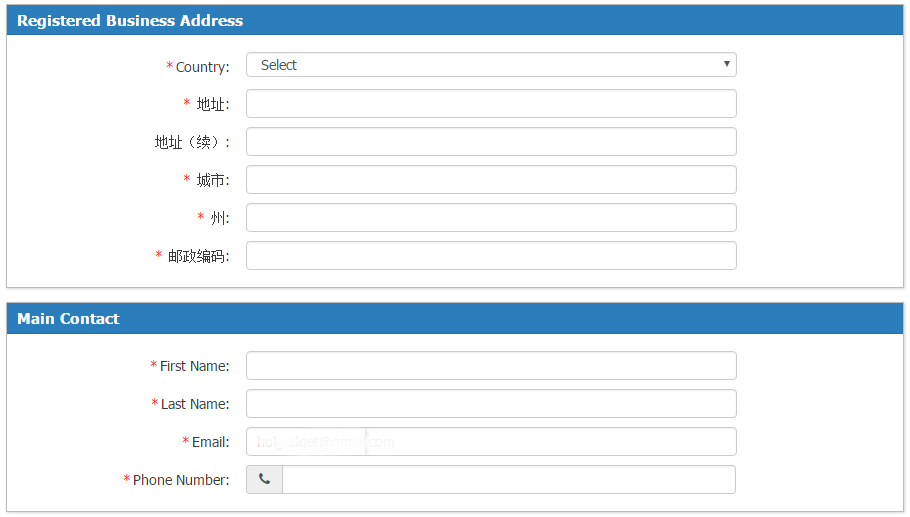Screen dimensions: 910x517
Task: Click the phone icon beside Phone Number
Action: pyautogui.click(x=264, y=480)
